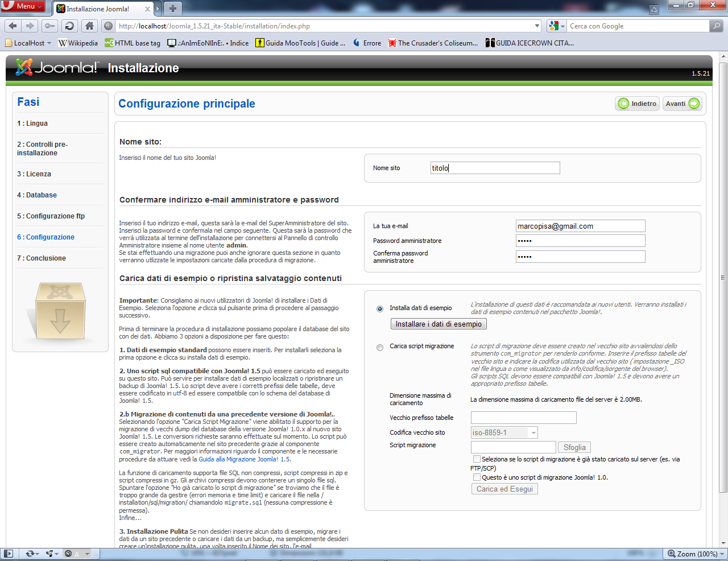Open the Wikipedia bookmark
Screen dimensions: 728x561
point(78,43)
